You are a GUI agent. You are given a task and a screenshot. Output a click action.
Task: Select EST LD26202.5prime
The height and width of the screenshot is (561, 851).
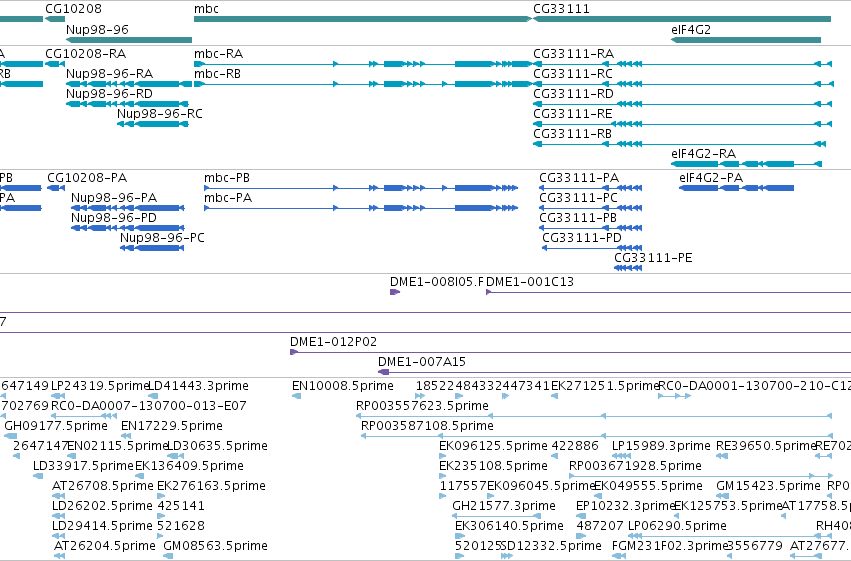click(x=58, y=516)
